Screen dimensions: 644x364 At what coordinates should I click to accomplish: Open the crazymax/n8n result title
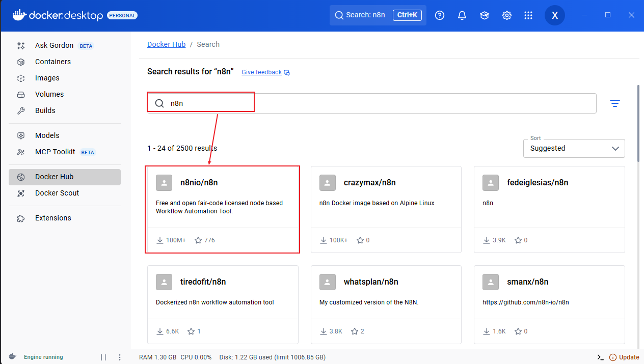(x=370, y=183)
